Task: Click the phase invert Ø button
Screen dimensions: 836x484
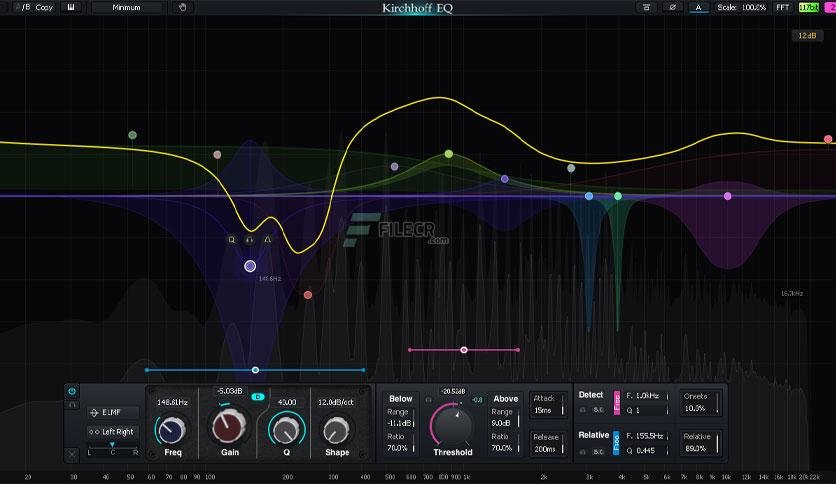Action: [x=672, y=7]
